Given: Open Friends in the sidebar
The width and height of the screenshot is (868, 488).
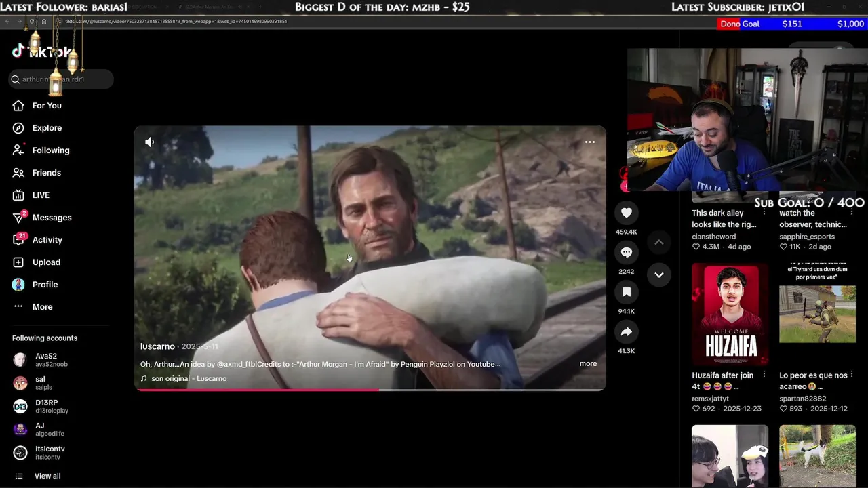Looking at the screenshot, I should pos(47,173).
